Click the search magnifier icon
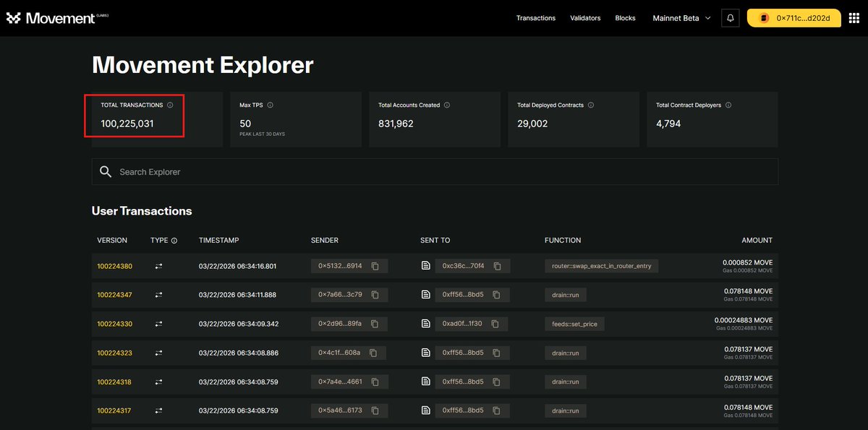 [x=106, y=172]
